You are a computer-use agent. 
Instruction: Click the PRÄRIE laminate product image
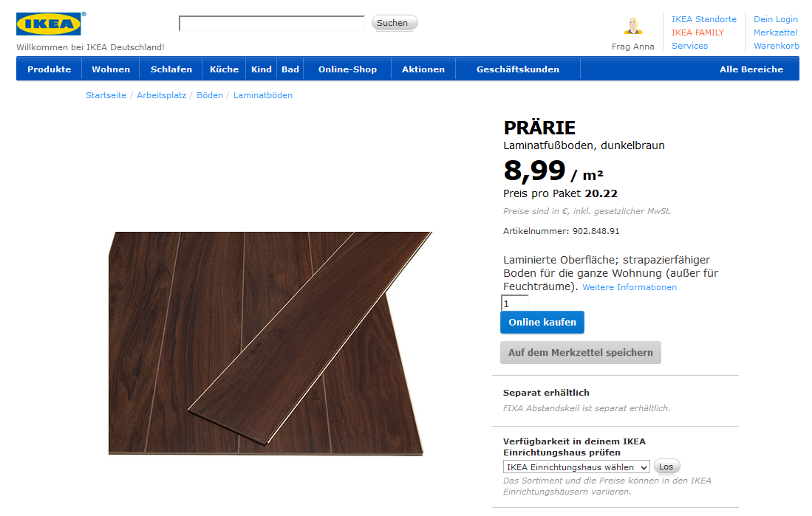[x=270, y=344]
